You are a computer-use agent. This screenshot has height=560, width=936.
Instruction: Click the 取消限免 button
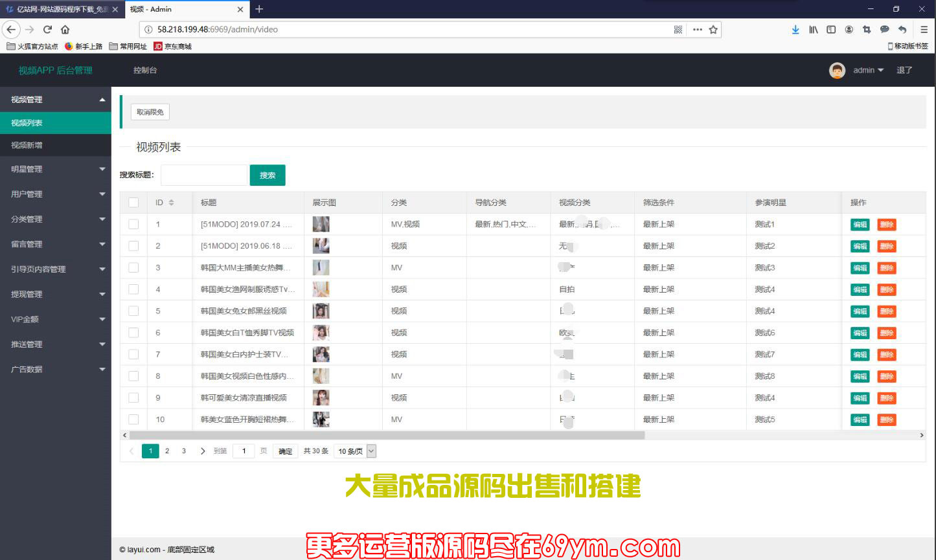click(x=150, y=112)
